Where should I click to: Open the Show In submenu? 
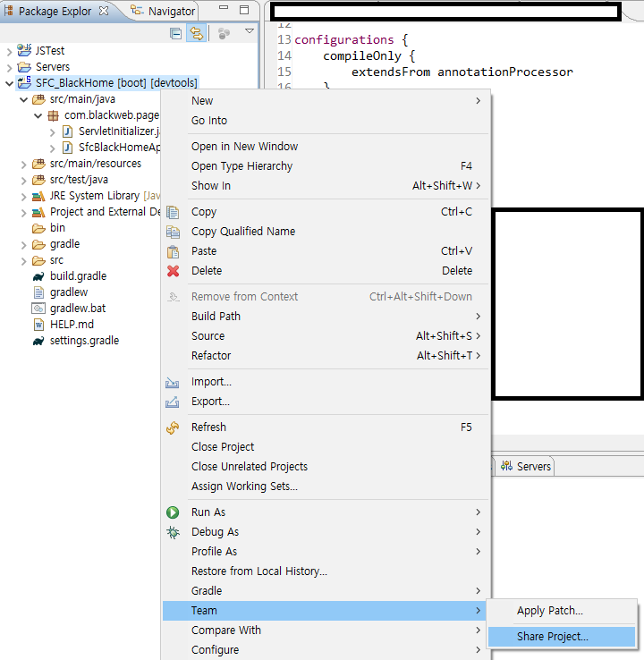326,186
